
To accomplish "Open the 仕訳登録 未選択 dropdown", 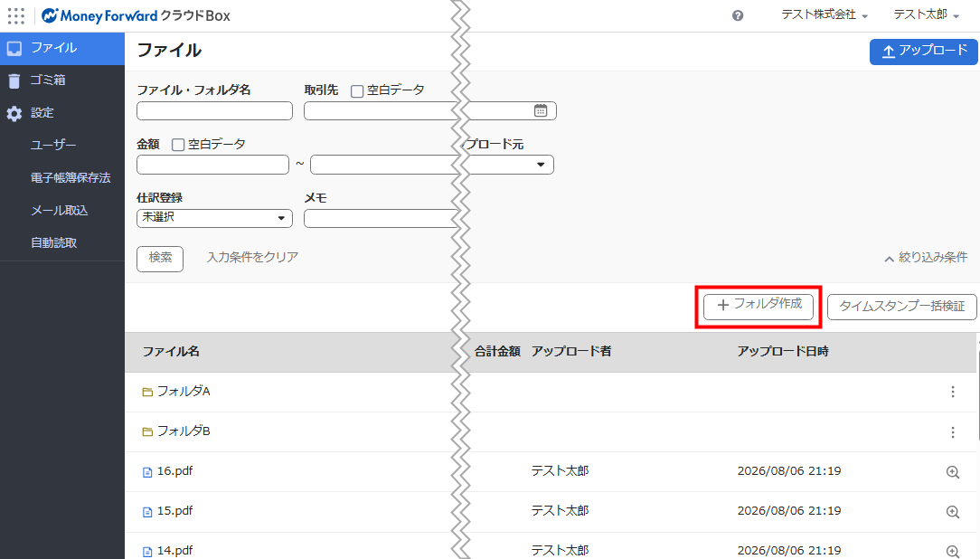I will pyautogui.click(x=214, y=218).
